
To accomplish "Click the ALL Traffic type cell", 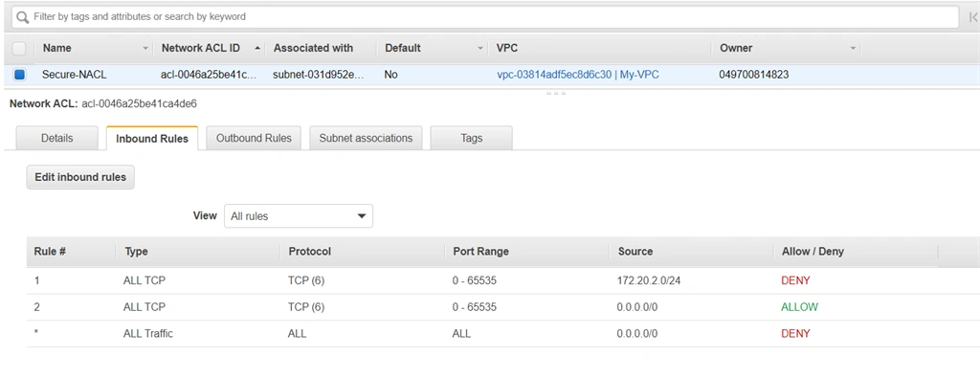I will point(148,333).
